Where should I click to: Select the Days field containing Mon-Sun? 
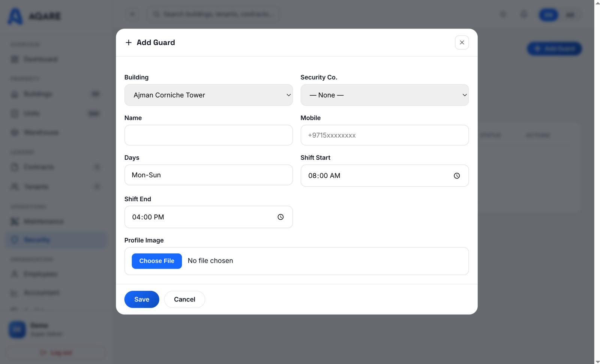(x=208, y=175)
